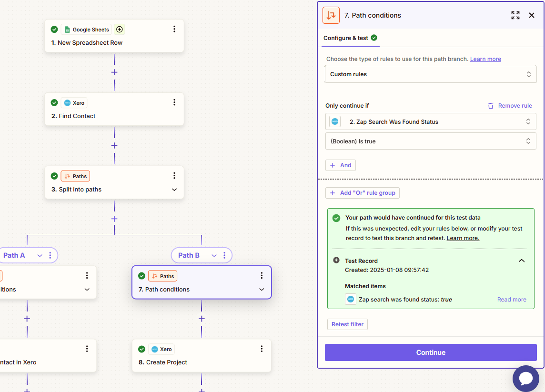Open the three-dot menu on Path conditions step 7

(262, 276)
